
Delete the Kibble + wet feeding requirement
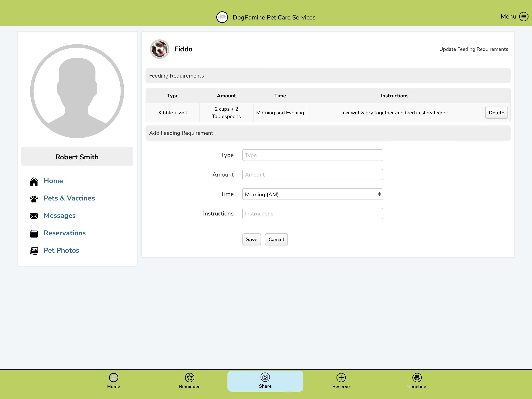point(496,113)
